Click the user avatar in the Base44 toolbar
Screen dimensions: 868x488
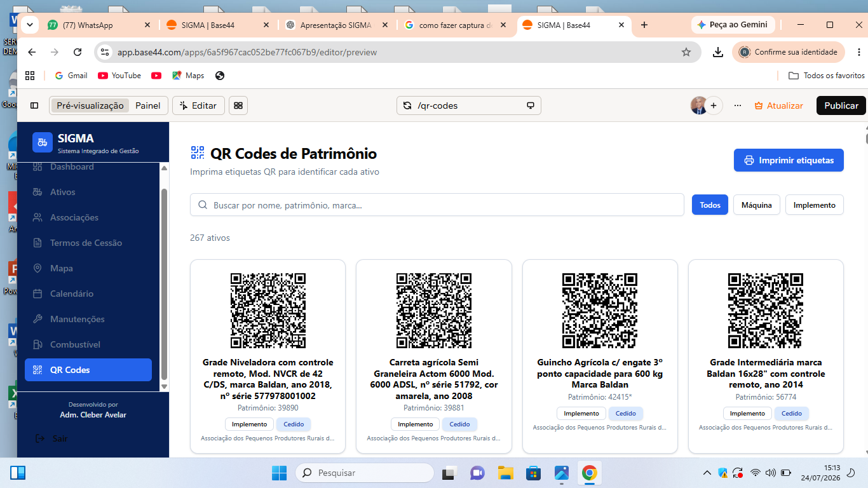699,105
